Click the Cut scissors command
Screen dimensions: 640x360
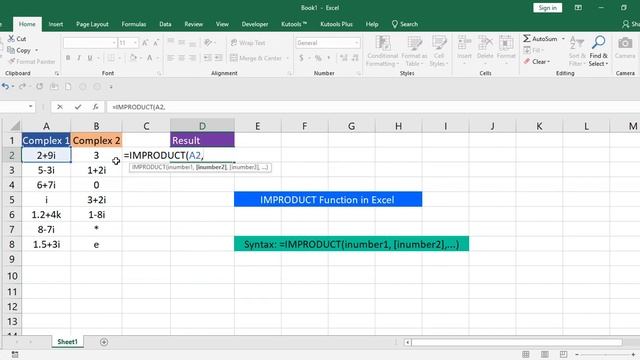coord(17,39)
